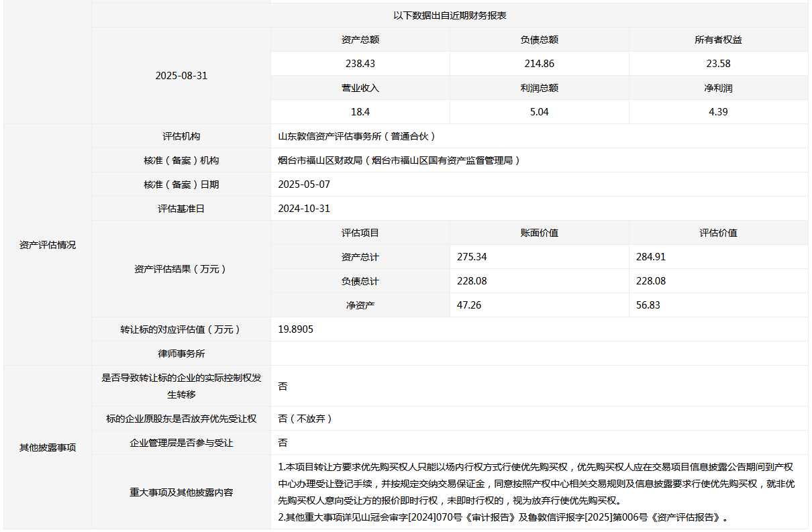Click the total assets appraised value 284.91

[x=651, y=257]
